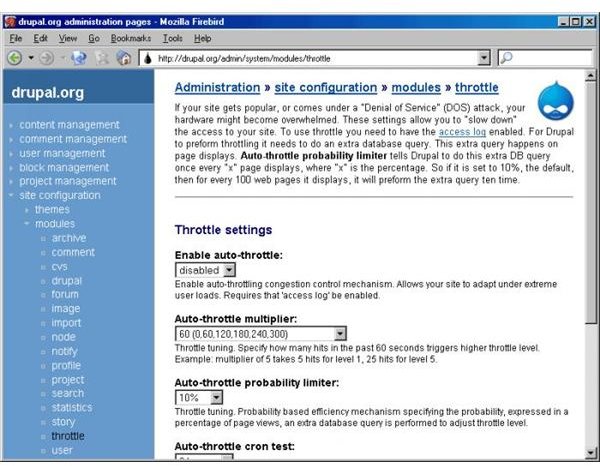This screenshot has height=466, width=600.
Task: Open the access log link in description
Action: click(462, 132)
